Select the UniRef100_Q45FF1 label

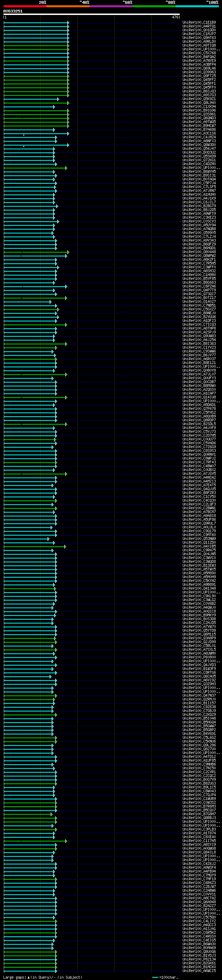(x=199, y=83)
